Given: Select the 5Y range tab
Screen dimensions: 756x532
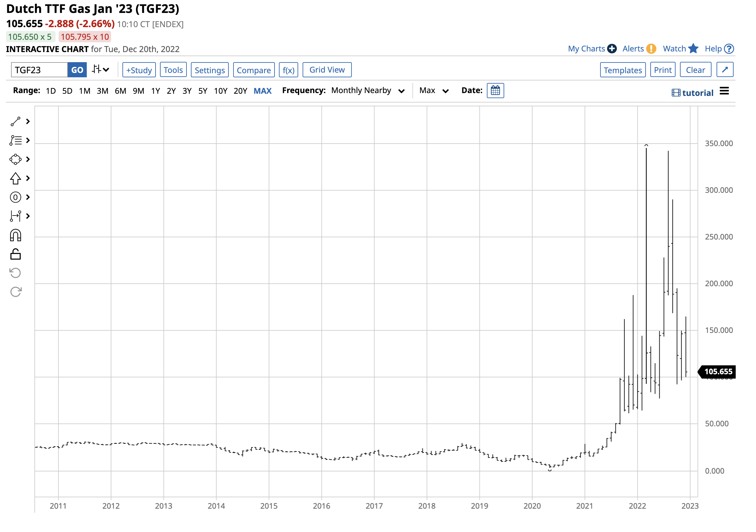Looking at the screenshot, I should [203, 91].
